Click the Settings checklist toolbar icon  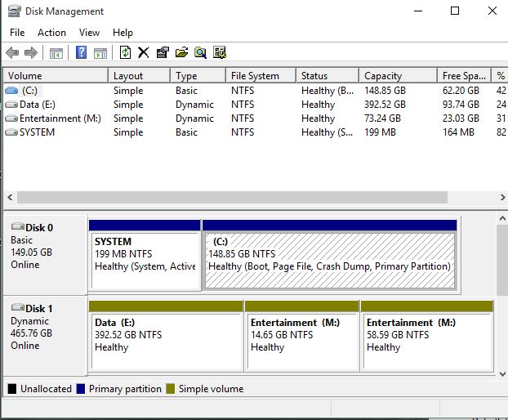(x=220, y=52)
